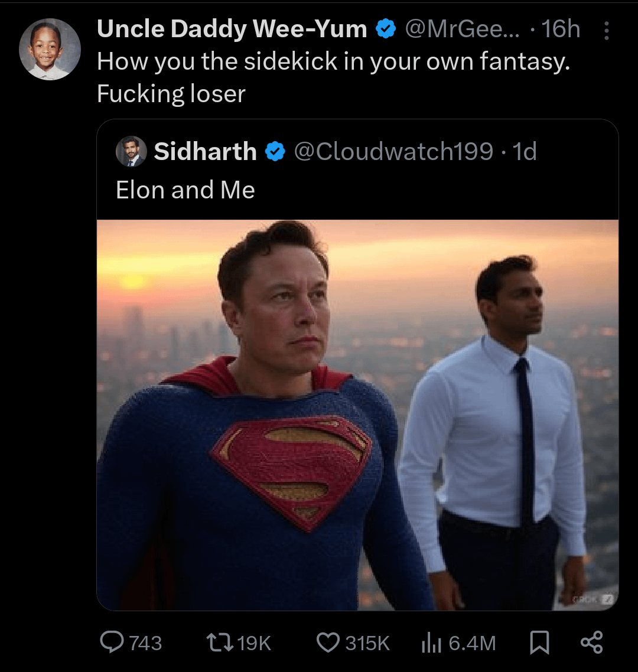Open the quoted tweet's sunset image

(x=357, y=415)
